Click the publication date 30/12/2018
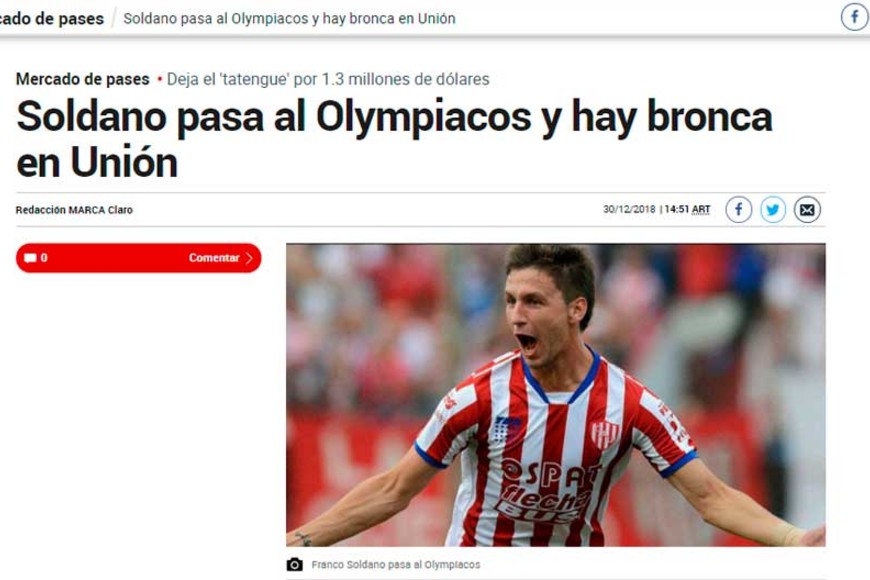Screen dimensions: 870x580 click(x=629, y=209)
